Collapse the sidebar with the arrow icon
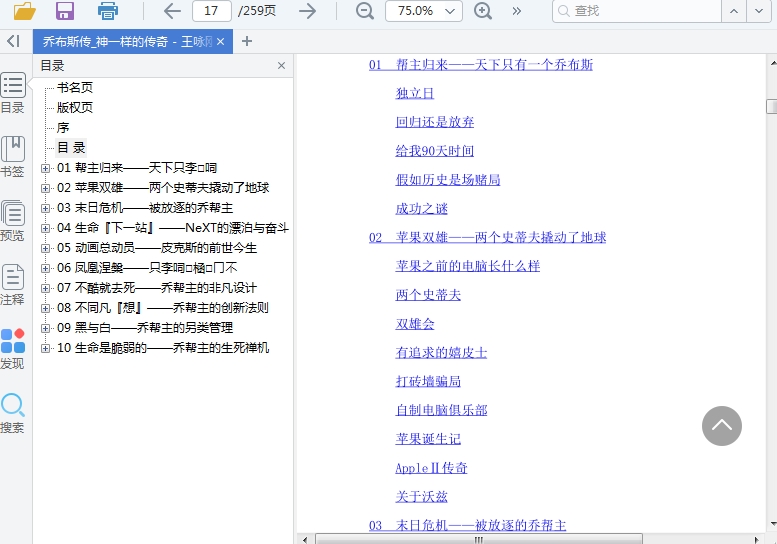 click(13, 41)
